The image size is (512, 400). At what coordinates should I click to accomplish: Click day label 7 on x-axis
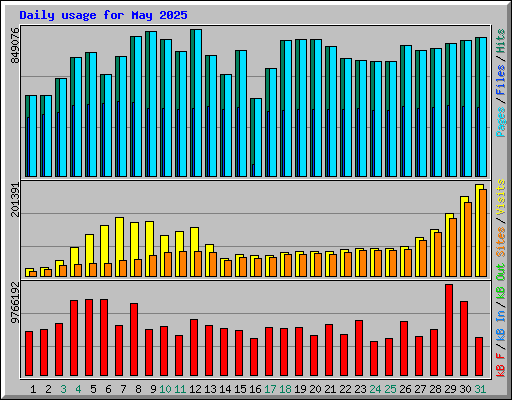click(x=123, y=389)
